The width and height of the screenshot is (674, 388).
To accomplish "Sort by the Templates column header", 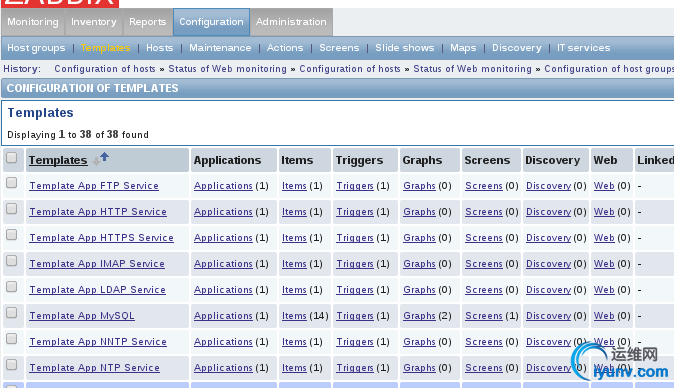I will pos(58,160).
